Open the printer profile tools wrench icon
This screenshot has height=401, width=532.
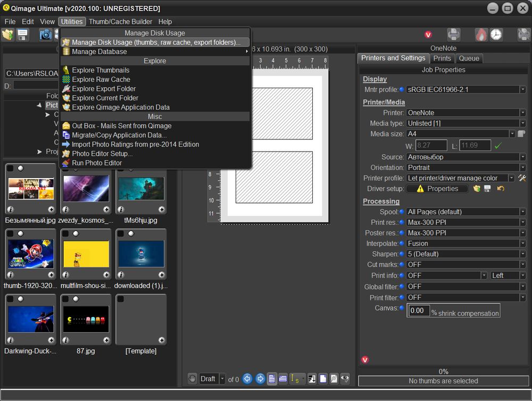coord(522,178)
